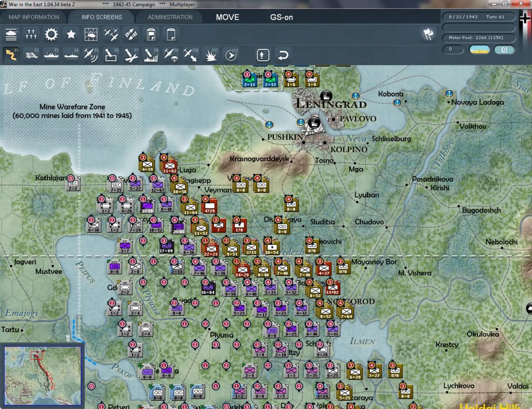
Task: Click the Leningrad factory icon upper
Action: 326,96
